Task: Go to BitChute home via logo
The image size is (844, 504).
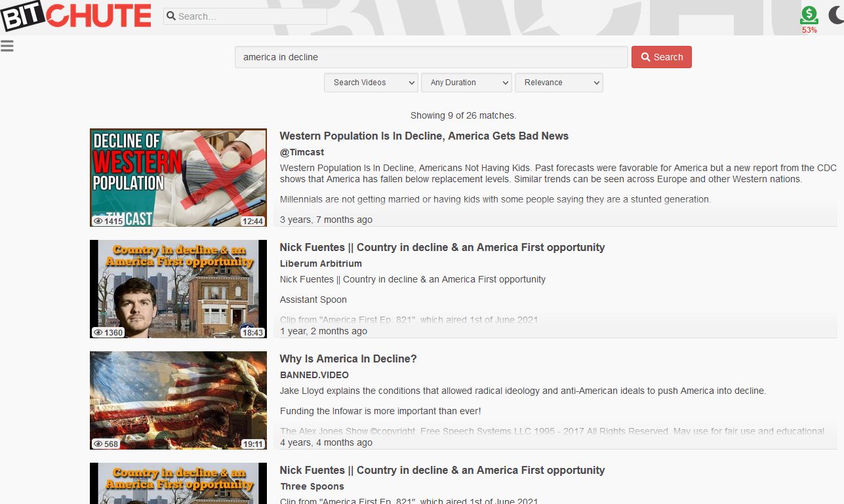Action: (x=76, y=16)
